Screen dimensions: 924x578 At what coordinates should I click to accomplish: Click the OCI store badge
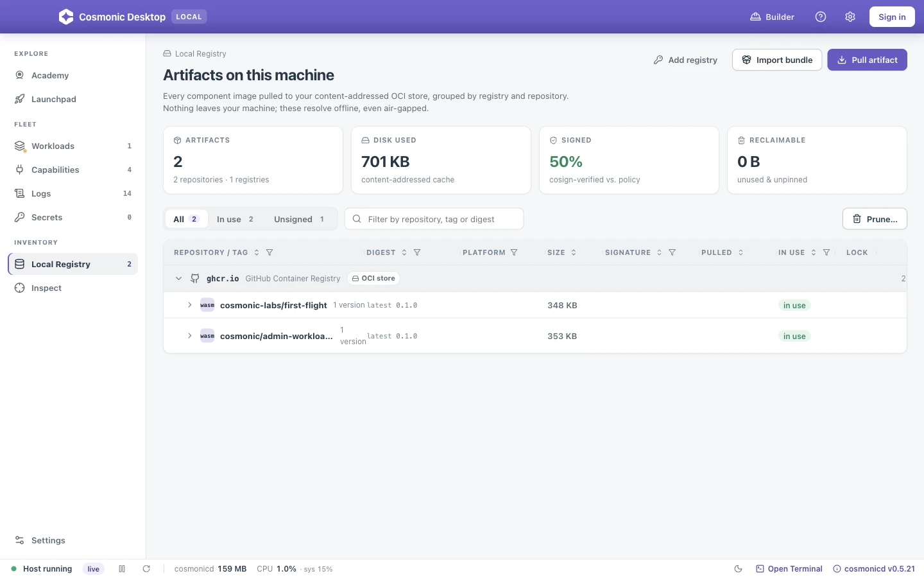pos(373,278)
